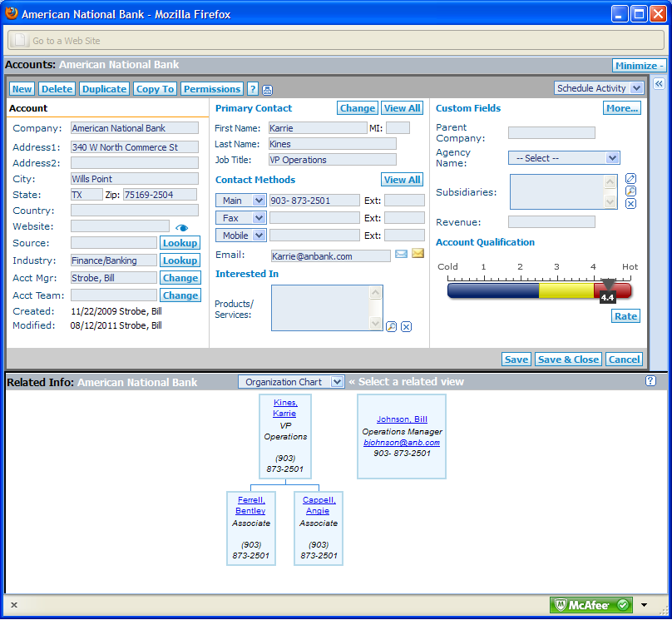672x620 pixels.
Task: Click the printer icon in account toolbar
Action: 267,90
